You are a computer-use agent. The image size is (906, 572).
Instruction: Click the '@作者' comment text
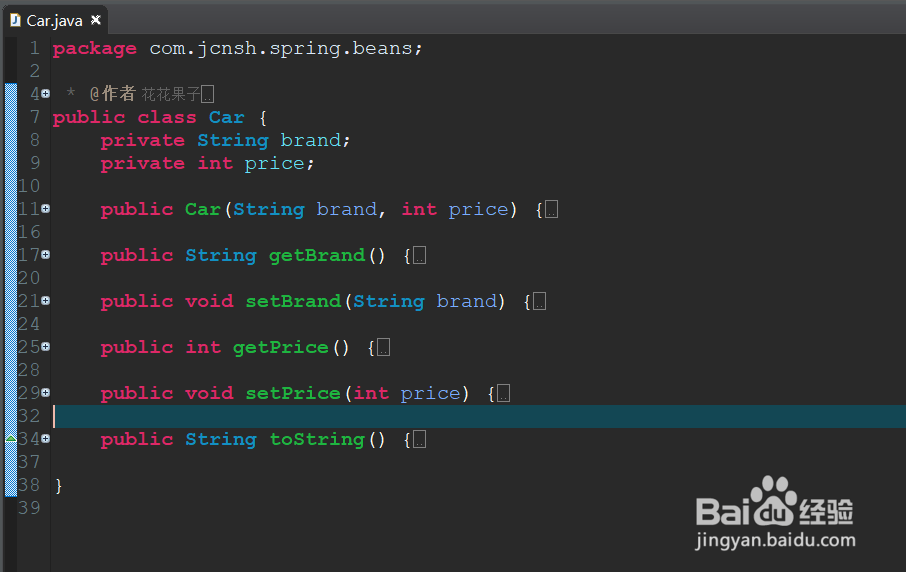pos(113,94)
